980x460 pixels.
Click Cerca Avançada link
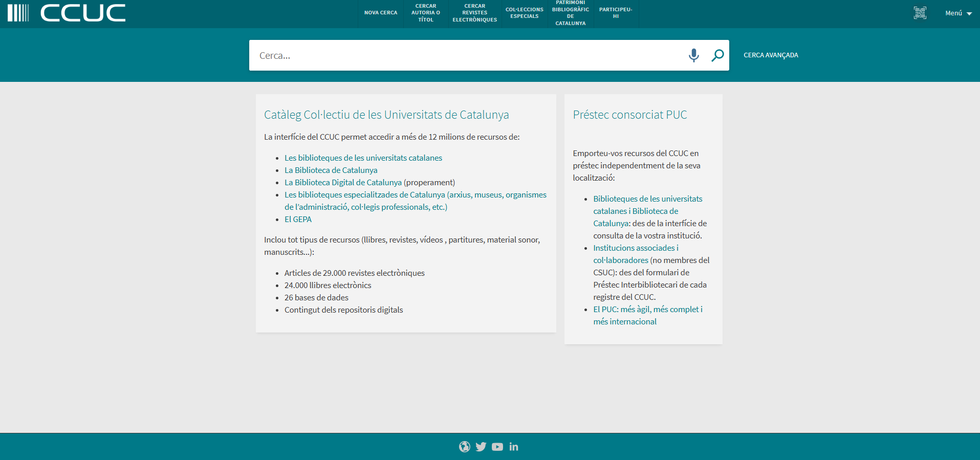pos(771,55)
